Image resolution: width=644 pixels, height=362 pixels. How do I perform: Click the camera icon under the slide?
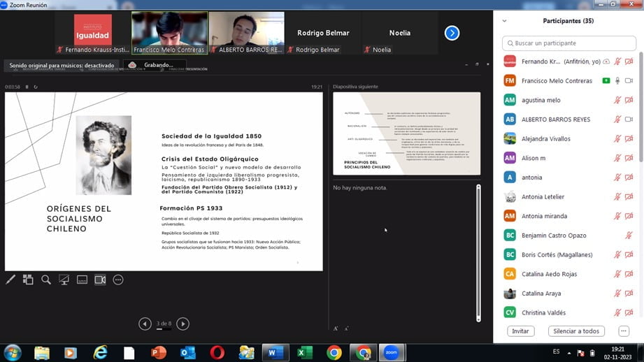coord(100,280)
